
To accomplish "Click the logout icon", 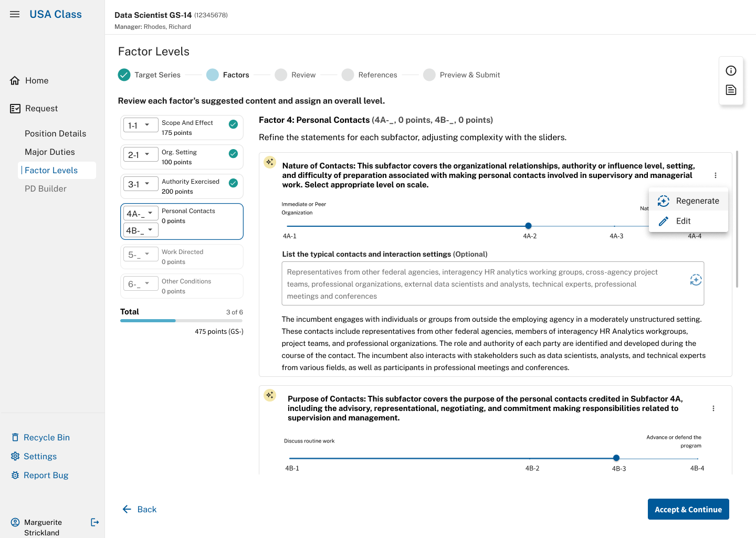I will (x=94, y=522).
